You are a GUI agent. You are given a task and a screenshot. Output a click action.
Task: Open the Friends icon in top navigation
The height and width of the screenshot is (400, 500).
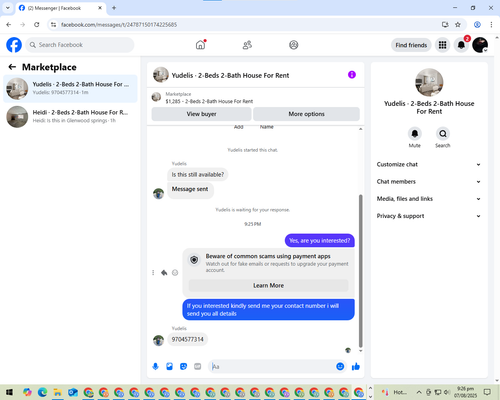[x=247, y=45]
